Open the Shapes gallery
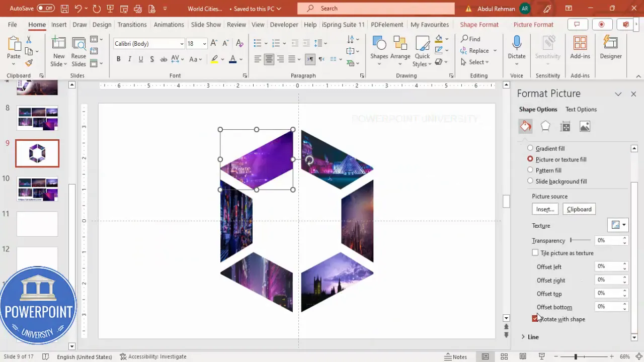This screenshot has height=362, width=644. tap(379, 51)
